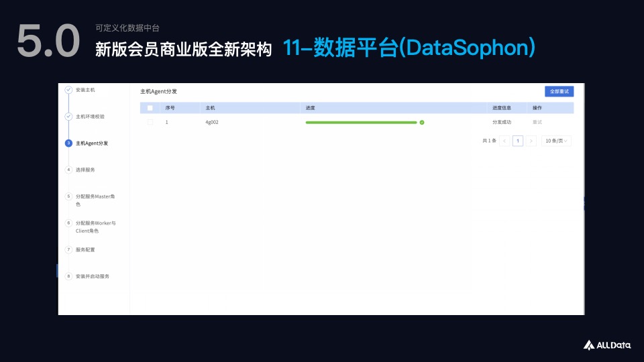Open the 分配服务Master角色 step
The height and width of the screenshot is (362, 644).
(x=95, y=200)
